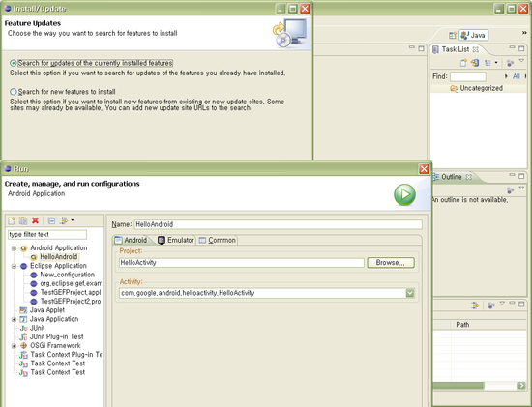Collapse Eclipse Application tree node

click(x=14, y=266)
